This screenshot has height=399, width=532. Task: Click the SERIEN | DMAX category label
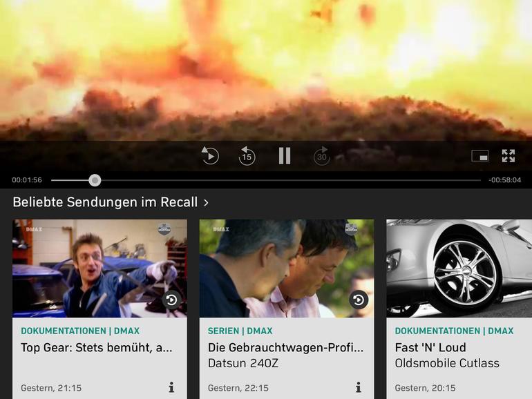coord(240,331)
